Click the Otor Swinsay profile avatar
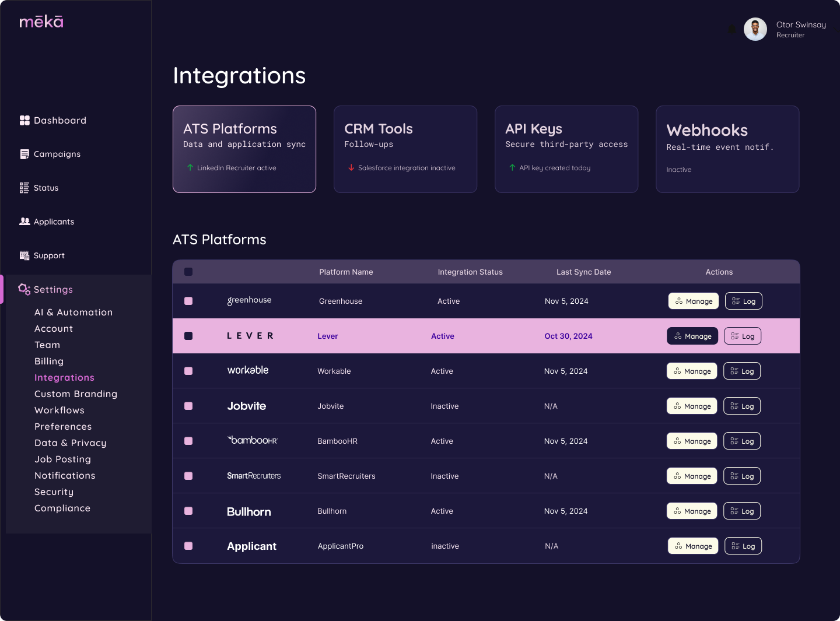The height and width of the screenshot is (621, 840). pos(755,29)
